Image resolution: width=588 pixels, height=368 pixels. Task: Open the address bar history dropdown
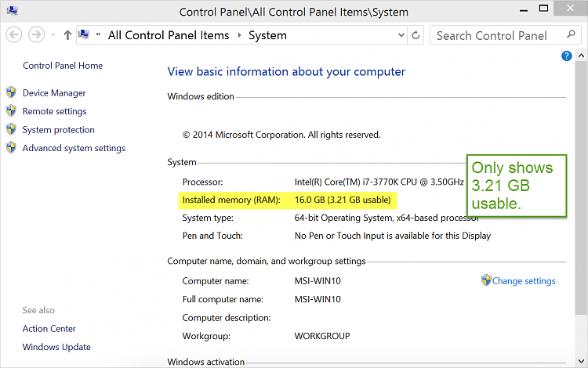(401, 35)
